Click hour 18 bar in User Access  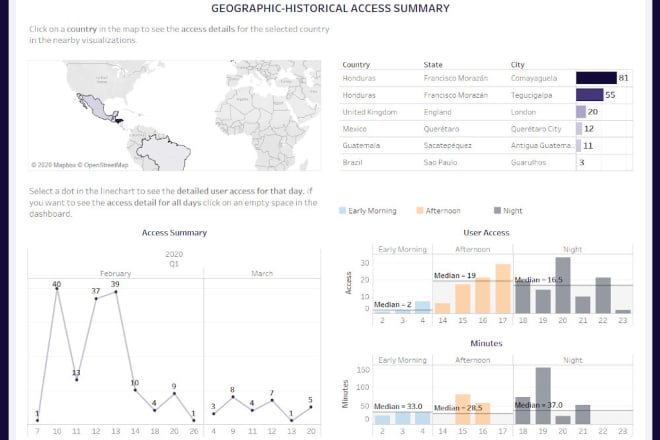tap(523, 297)
